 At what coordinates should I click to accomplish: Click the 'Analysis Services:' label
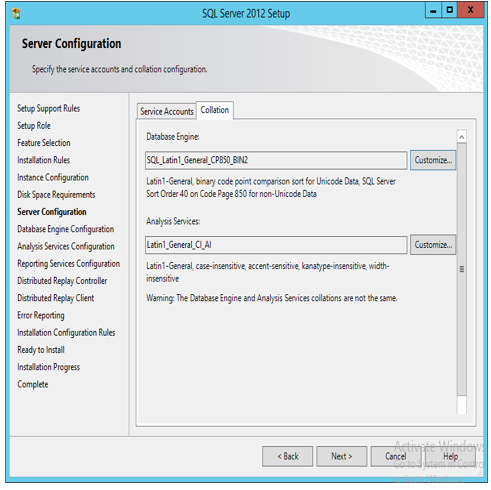[173, 221]
